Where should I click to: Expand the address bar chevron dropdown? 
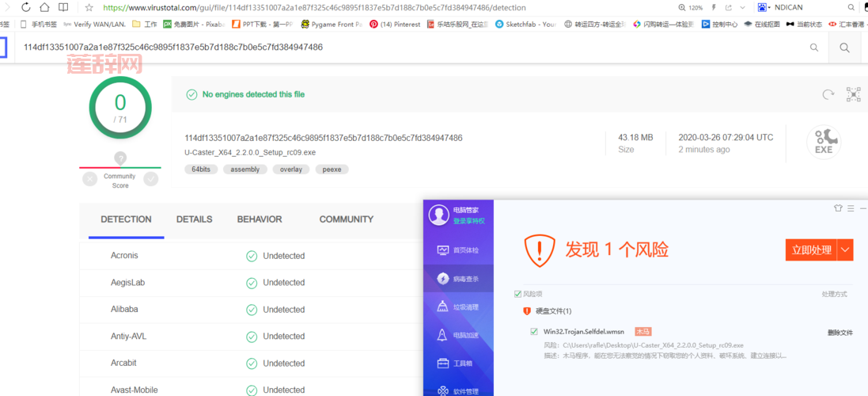click(743, 8)
